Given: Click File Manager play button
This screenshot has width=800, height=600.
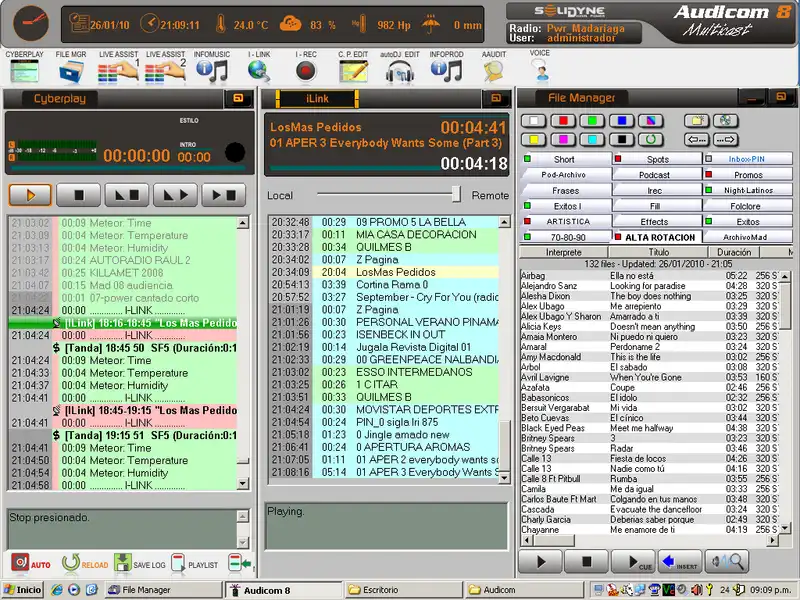Looking at the screenshot, I should click(x=540, y=562).
